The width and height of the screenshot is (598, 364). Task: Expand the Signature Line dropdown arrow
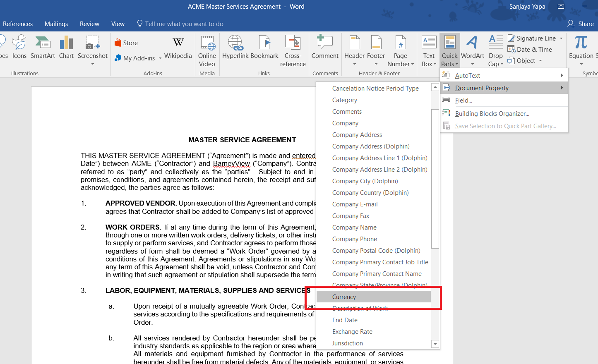(561, 38)
